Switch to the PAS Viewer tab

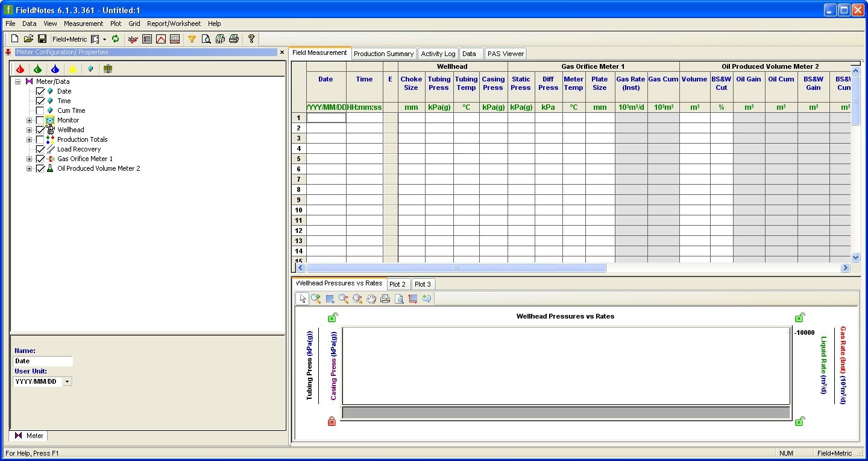[x=506, y=54]
